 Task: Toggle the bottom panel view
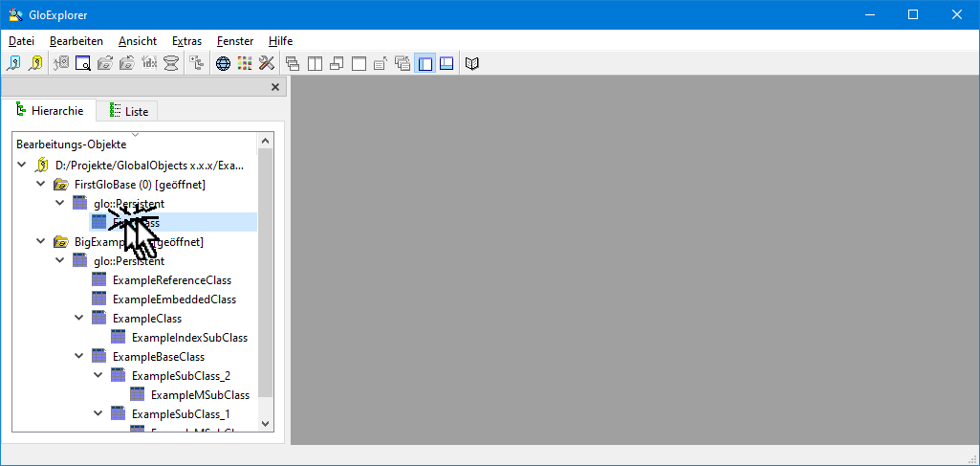tap(446, 63)
